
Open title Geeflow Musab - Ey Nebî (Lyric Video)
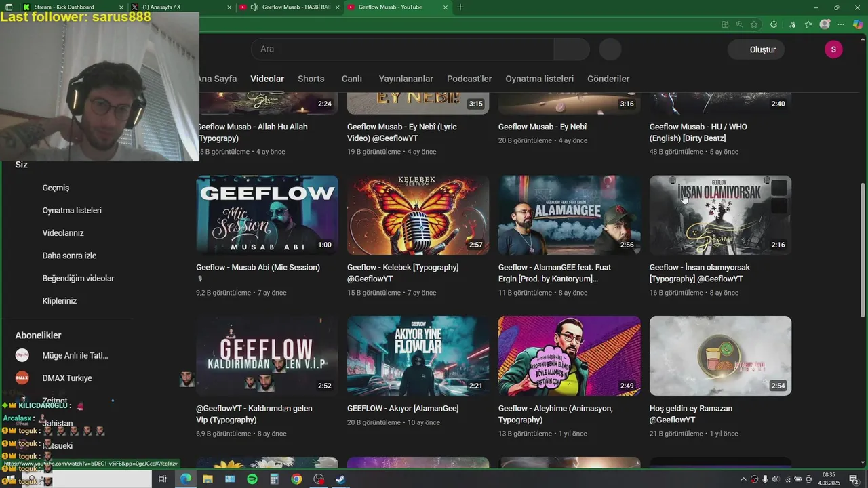pos(402,132)
